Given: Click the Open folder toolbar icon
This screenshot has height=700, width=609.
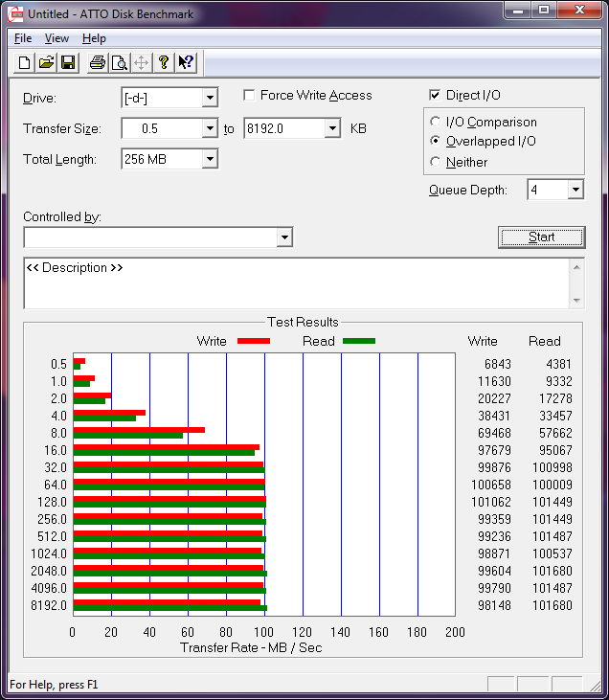Looking at the screenshot, I should coord(46,62).
